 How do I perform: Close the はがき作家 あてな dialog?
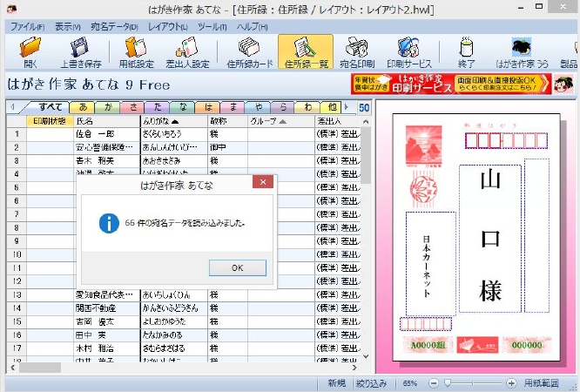263,182
